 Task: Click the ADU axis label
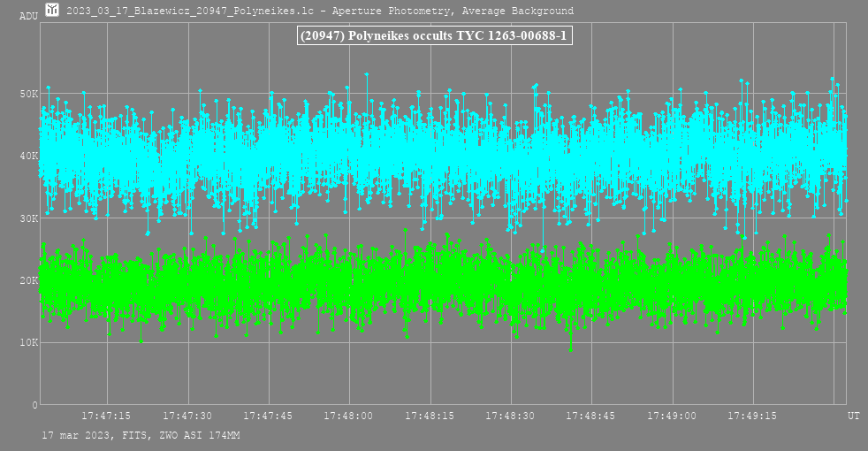28,16
